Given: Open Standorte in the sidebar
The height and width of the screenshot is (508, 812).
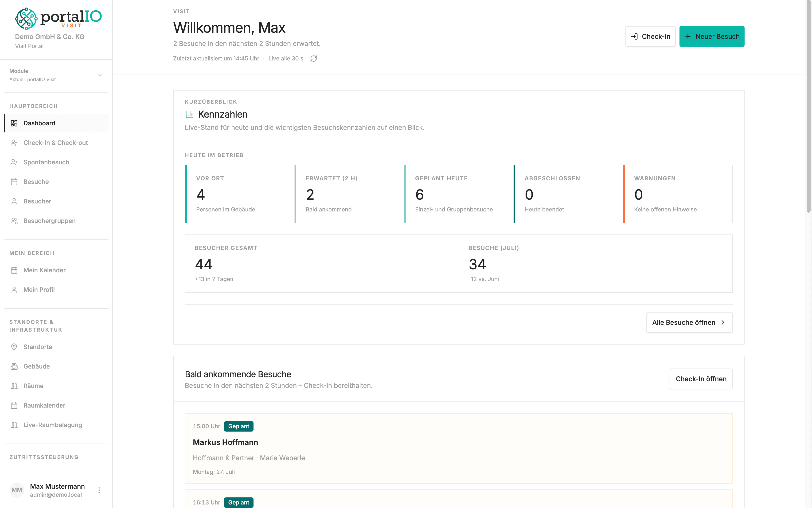Looking at the screenshot, I should pyautogui.click(x=56, y=347).
